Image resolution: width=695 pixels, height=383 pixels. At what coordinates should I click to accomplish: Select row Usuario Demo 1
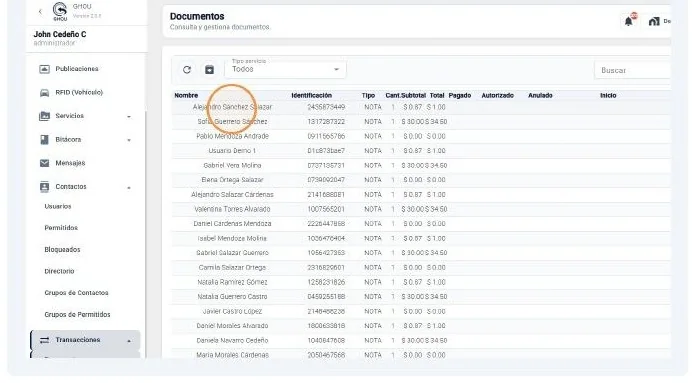point(421,151)
